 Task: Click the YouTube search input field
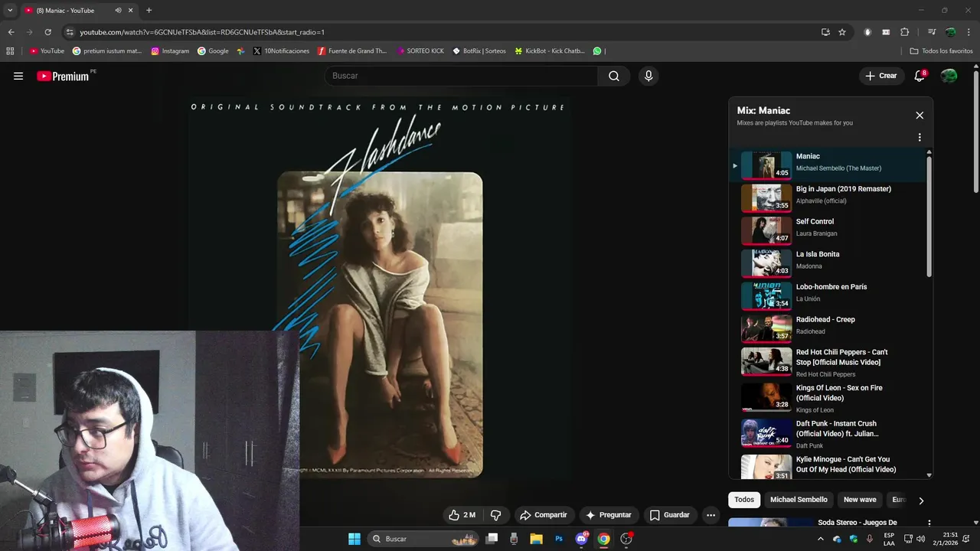tap(462, 76)
